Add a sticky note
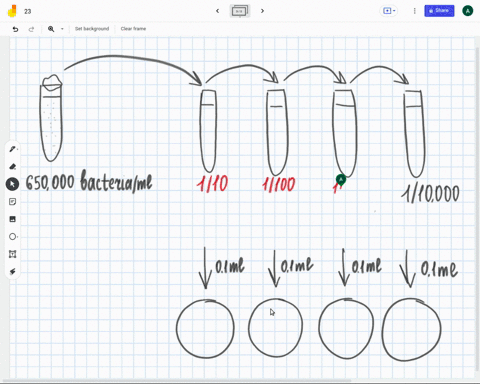The height and width of the screenshot is (384, 480). click(x=13, y=202)
